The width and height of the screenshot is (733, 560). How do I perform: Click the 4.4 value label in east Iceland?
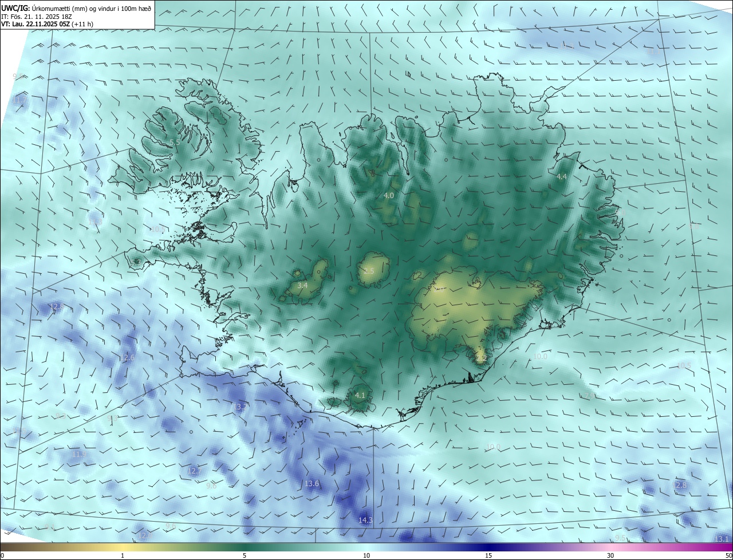tap(562, 177)
